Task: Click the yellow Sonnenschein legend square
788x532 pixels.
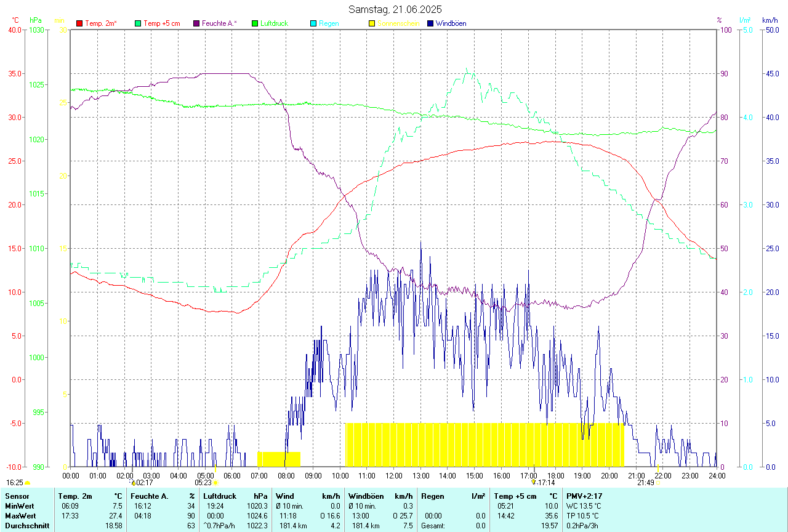Action: 372,23
